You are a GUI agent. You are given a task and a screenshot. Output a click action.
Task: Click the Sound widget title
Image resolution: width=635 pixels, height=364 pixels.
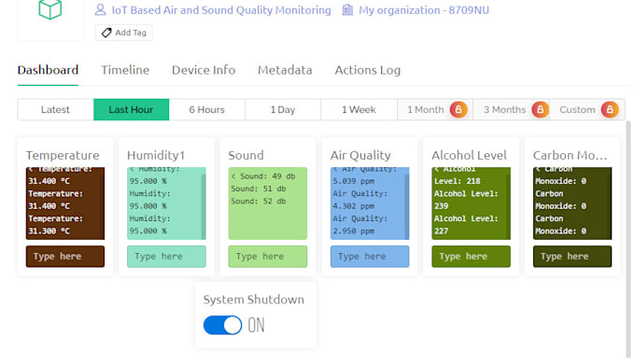pyautogui.click(x=246, y=155)
